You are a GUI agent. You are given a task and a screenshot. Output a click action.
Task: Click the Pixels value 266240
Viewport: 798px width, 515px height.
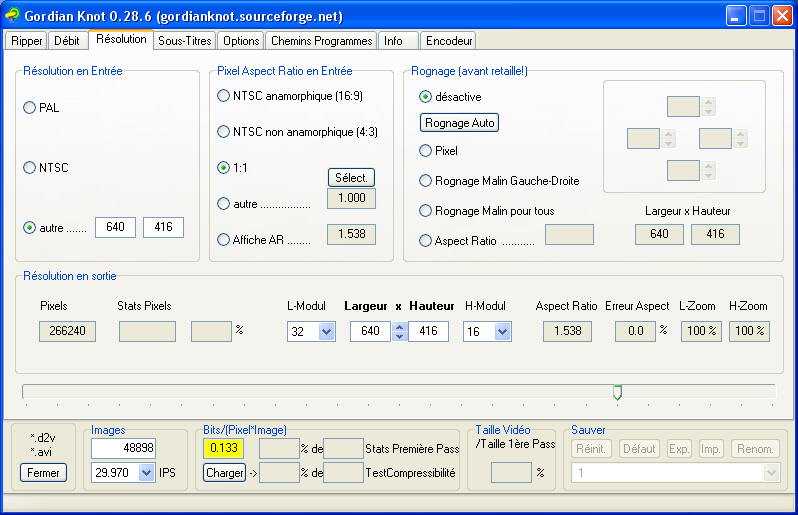pyautogui.click(x=67, y=331)
